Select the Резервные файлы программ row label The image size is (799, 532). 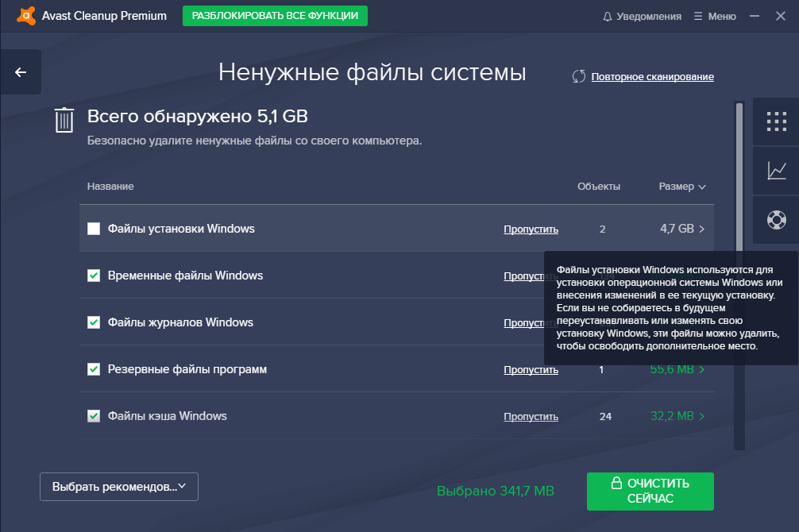[187, 369]
